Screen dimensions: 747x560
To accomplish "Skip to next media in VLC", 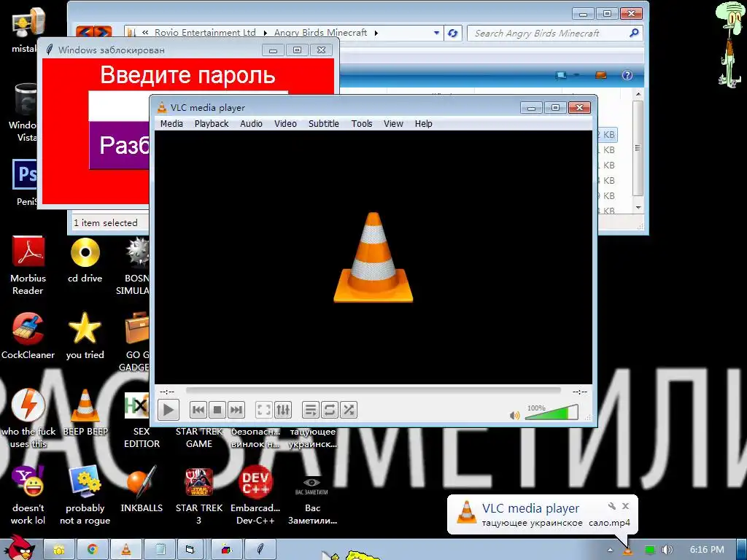I will click(236, 410).
